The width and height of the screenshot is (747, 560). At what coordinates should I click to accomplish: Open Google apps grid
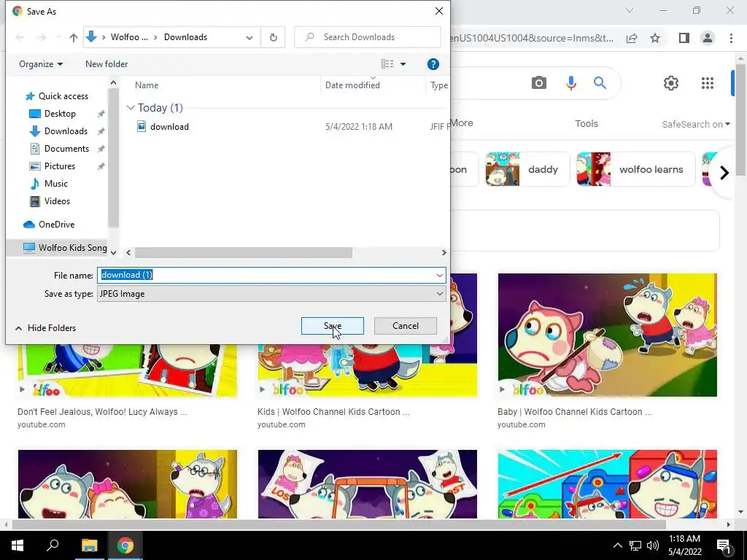pyautogui.click(x=708, y=83)
